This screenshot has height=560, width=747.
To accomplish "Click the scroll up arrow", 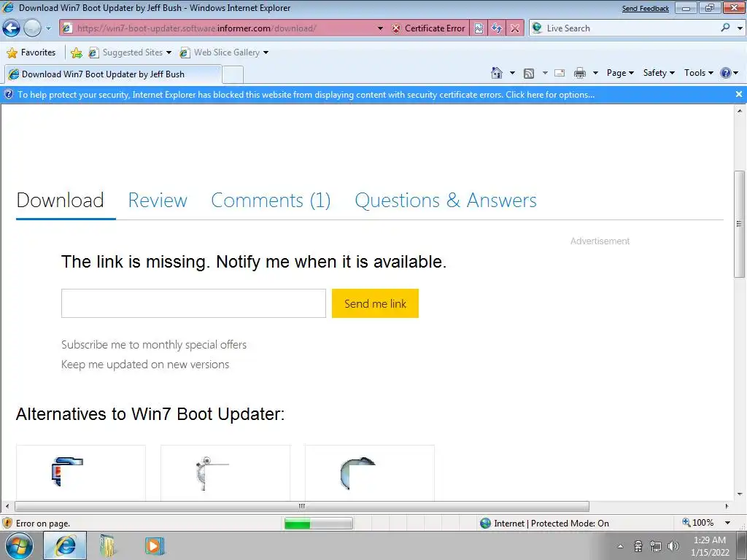I will click(740, 111).
